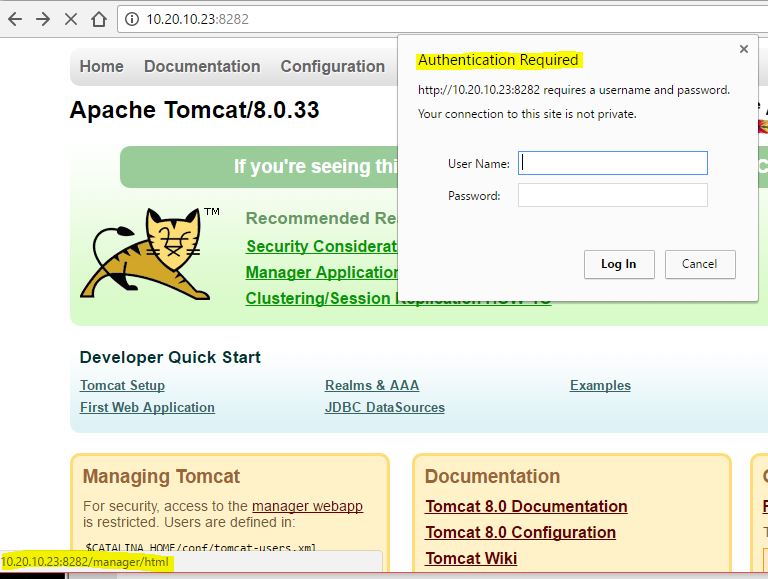The height and width of the screenshot is (579, 768).
Task: Stop page loading with X icon
Action: point(71,19)
